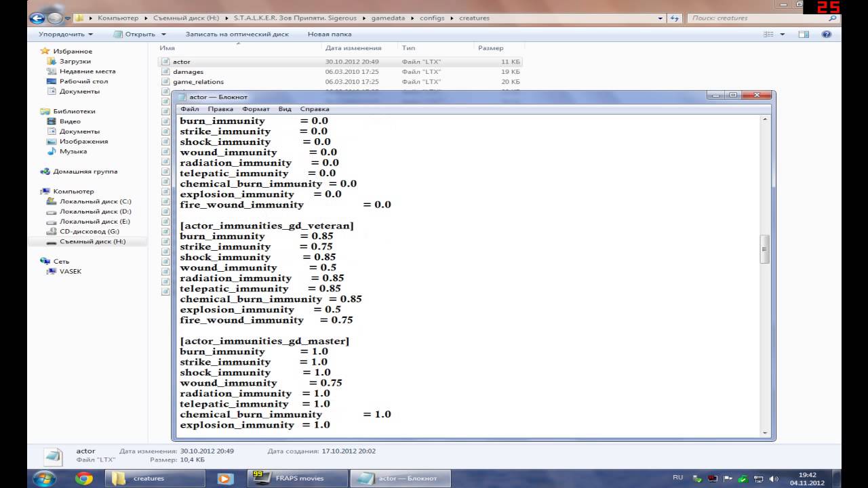Click the RU language indicator in the tray
This screenshot has width=868, height=488.
pyautogui.click(x=677, y=478)
